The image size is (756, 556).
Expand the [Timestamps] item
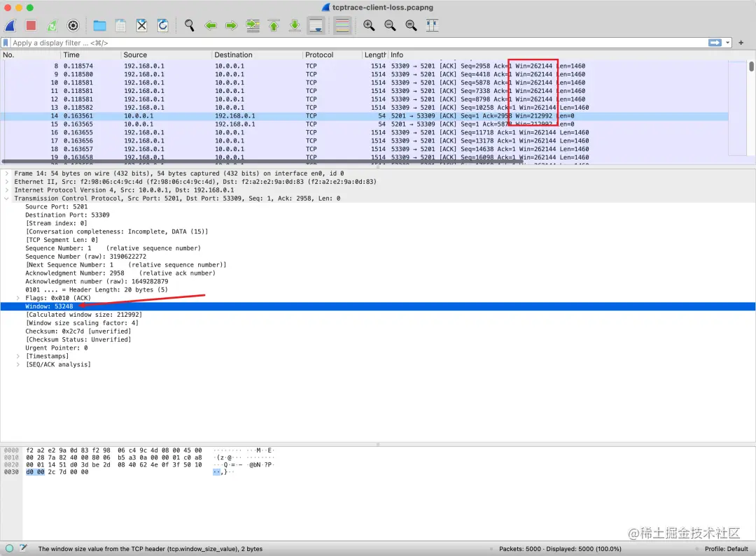[17, 356]
